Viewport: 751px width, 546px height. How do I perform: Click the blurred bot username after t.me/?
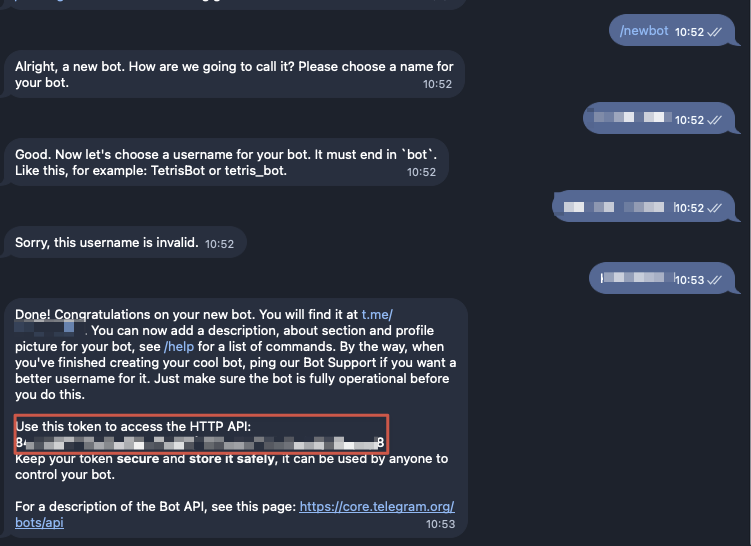[52, 329]
